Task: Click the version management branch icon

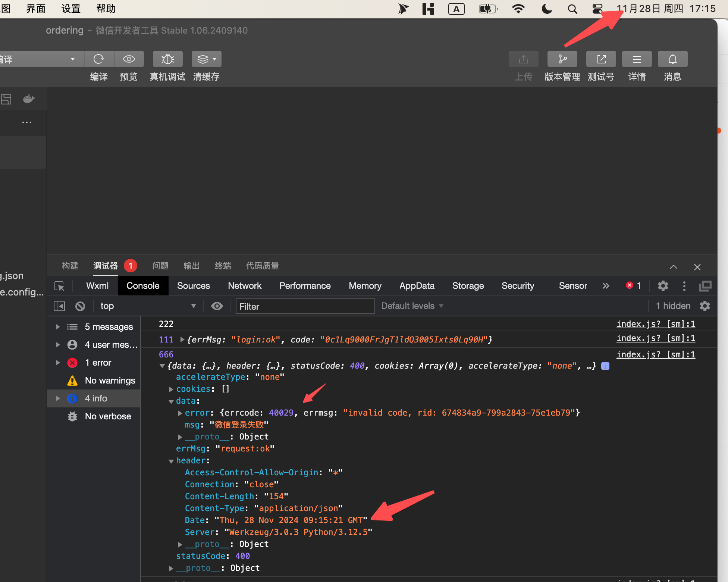Action: tap(562, 59)
